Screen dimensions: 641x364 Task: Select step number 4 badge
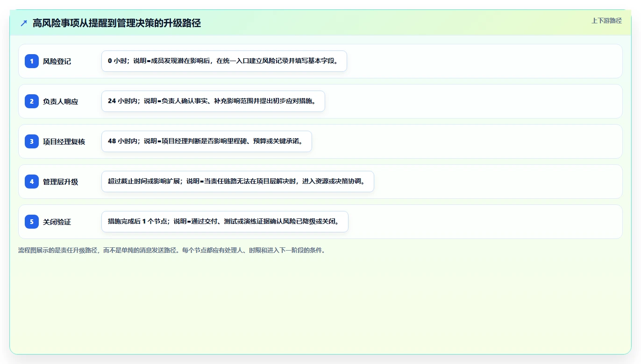click(x=32, y=182)
